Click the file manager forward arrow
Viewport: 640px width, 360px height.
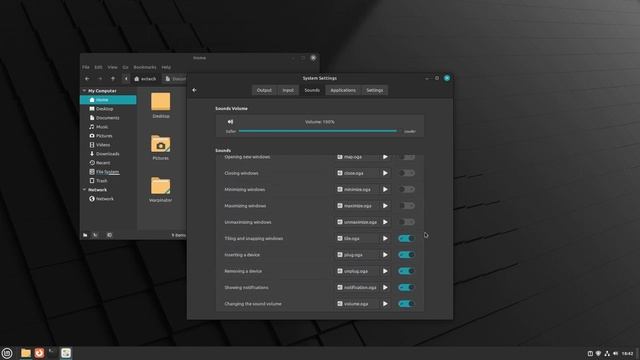click(x=100, y=78)
